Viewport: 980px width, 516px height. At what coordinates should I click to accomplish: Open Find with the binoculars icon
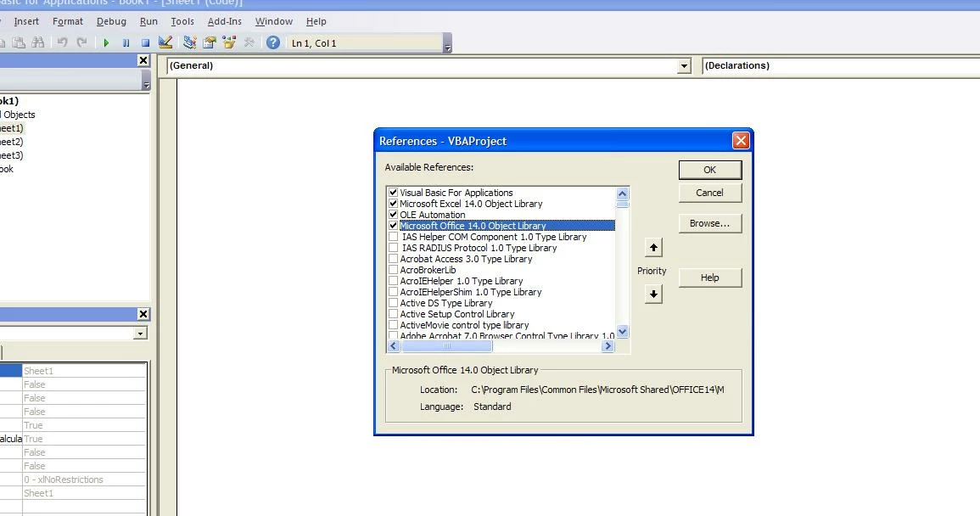click(37, 42)
